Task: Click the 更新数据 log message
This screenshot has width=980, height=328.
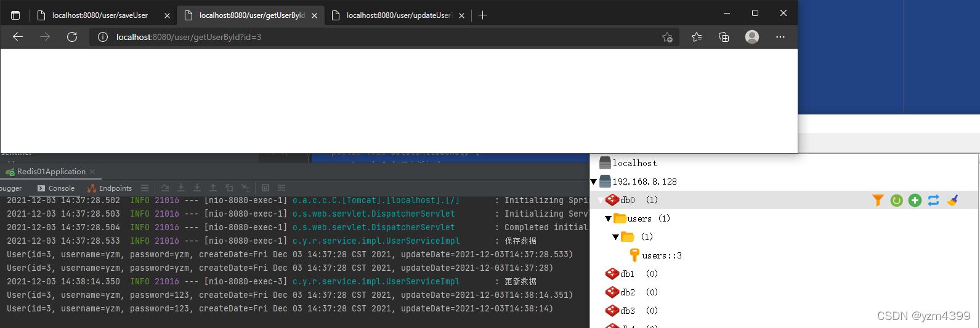Action: tap(520, 281)
